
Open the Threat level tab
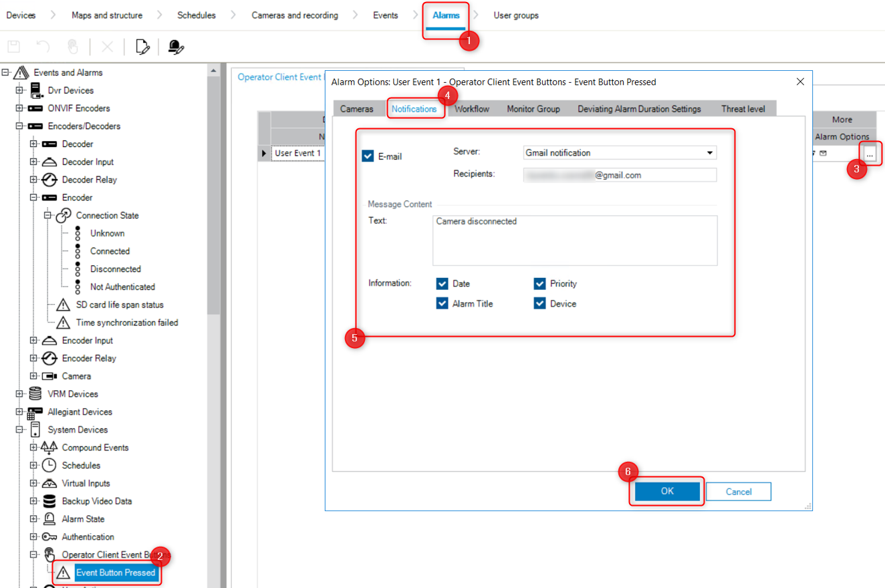743,109
